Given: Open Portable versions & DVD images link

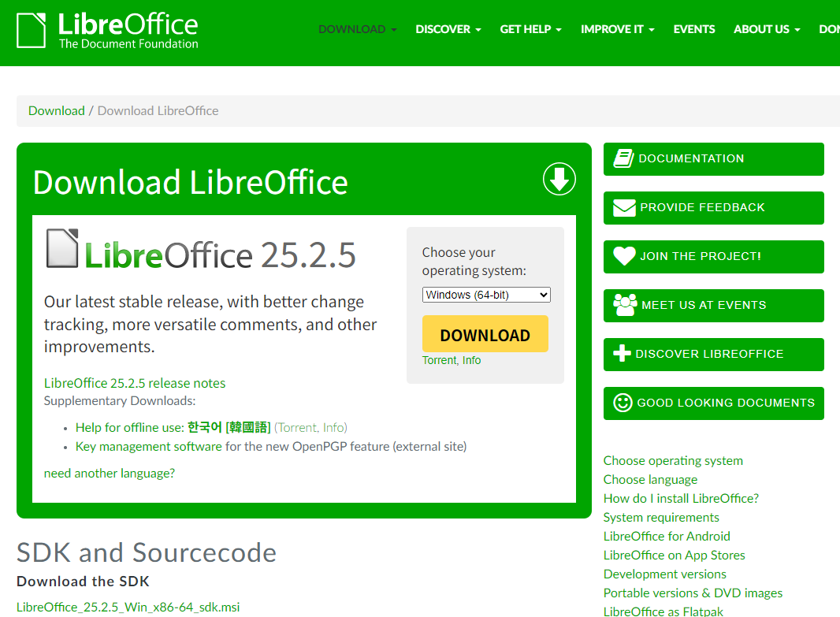Looking at the screenshot, I should tap(693, 593).
